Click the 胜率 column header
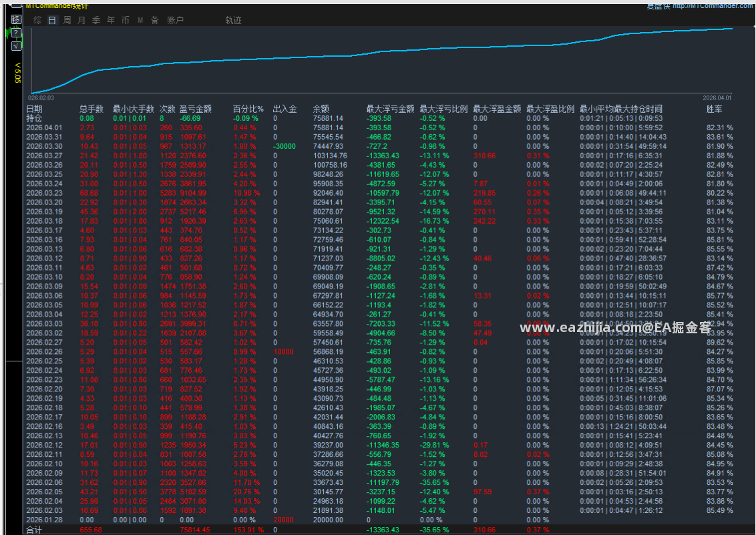This screenshot has height=535, width=756. pyautogui.click(x=715, y=109)
